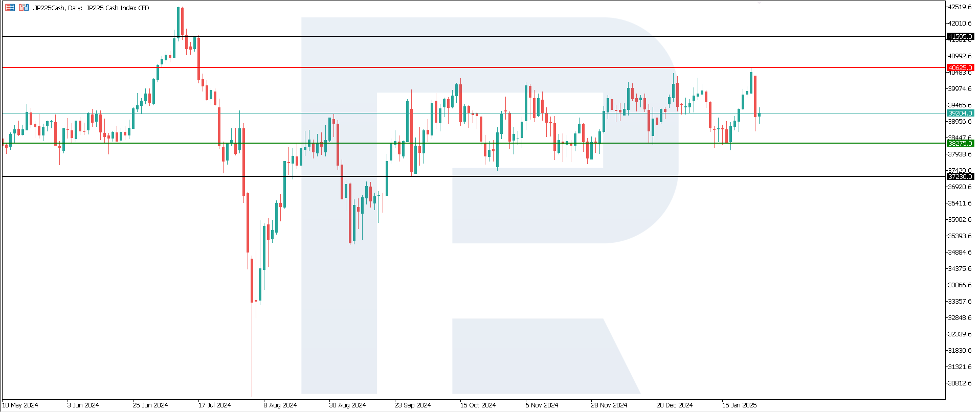This screenshot has width=980, height=412.
Task: Click the '15 Jan 2025' date label
Action: pos(740,405)
